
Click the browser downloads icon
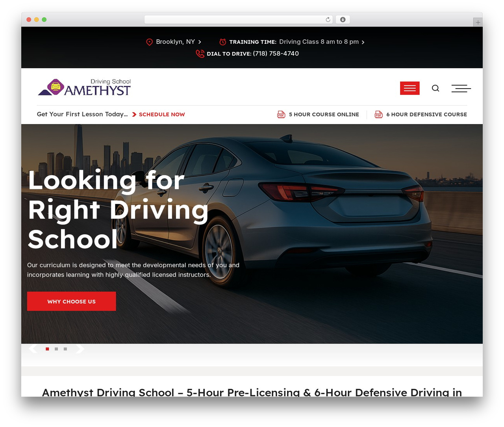343,20
